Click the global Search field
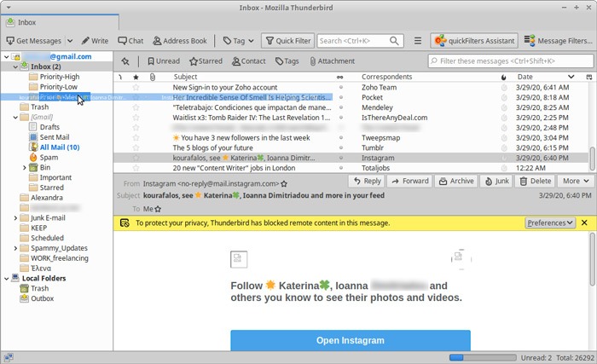This screenshot has width=597, height=364. (x=359, y=41)
